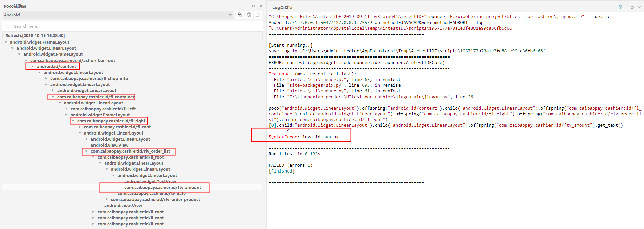The image size is (644, 229).
Task: Select the rlv_order_product tree row
Action: pos(155,199)
